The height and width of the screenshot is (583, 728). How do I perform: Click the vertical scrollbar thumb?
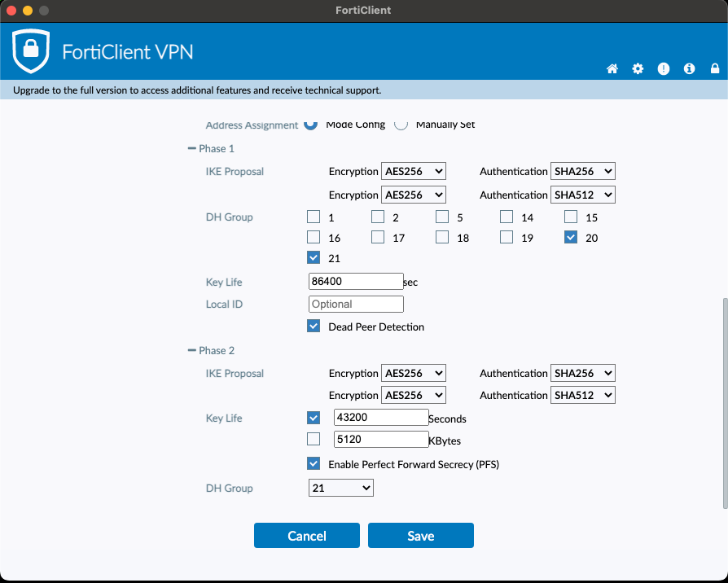(726, 403)
